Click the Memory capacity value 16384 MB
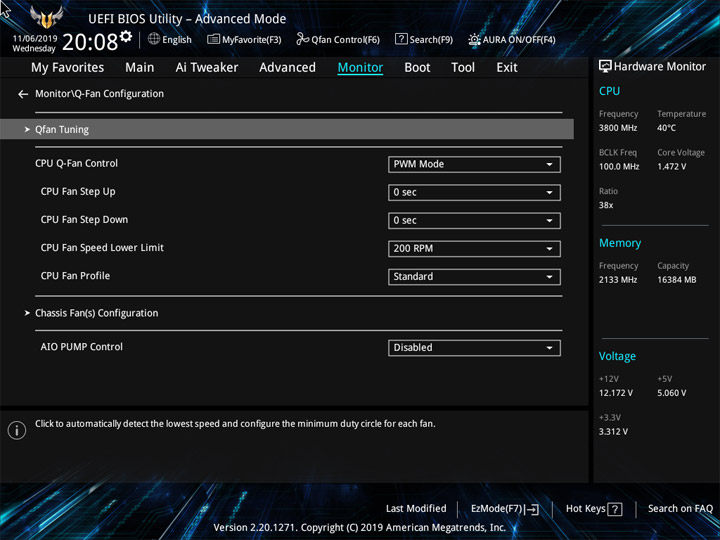This screenshot has height=540, width=720. click(x=677, y=280)
